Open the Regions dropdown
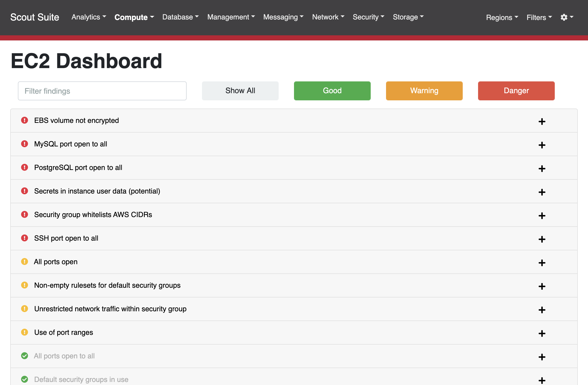The height and width of the screenshot is (385, 588). pyautogui.click(x=502, y=17)
